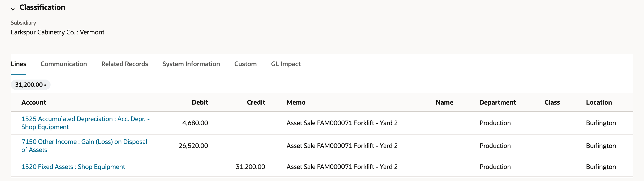Open the 7150 Other Income account link
The width and height of the screenshot is (644, 181).
pyautogui.click(x=84, y=145)
